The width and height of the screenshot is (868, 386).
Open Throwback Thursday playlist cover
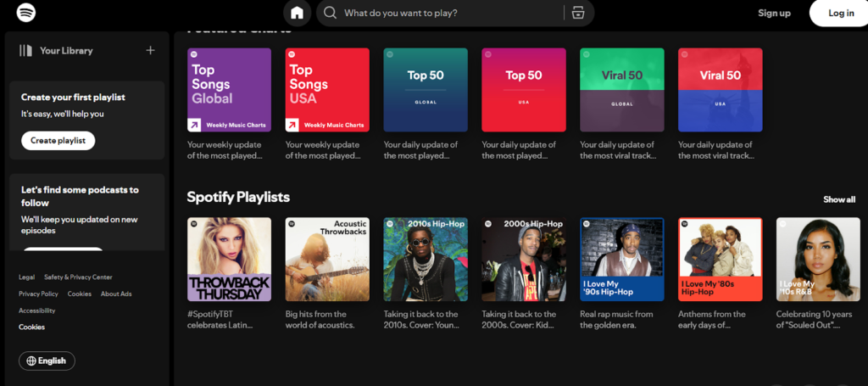pyautogui.click(x=229, y=260)
